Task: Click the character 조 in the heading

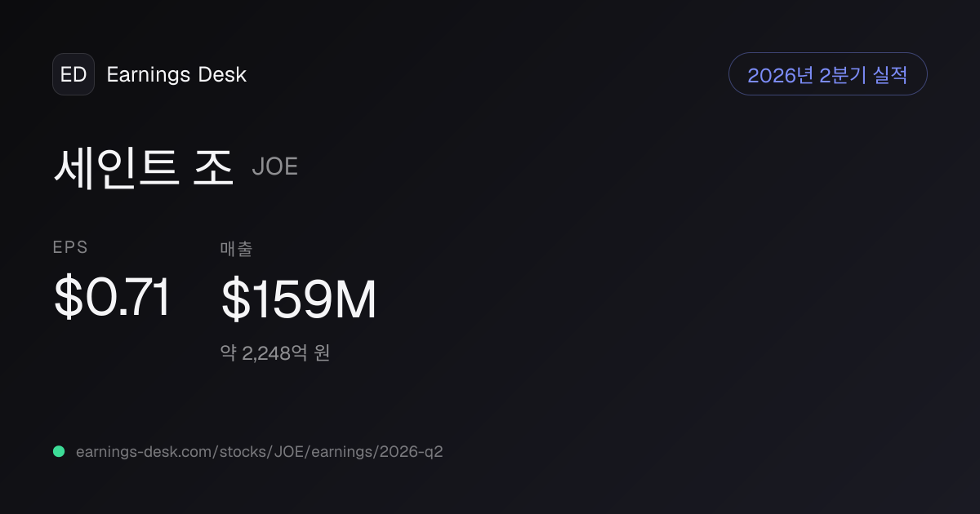Action: [x=215, y=166]
